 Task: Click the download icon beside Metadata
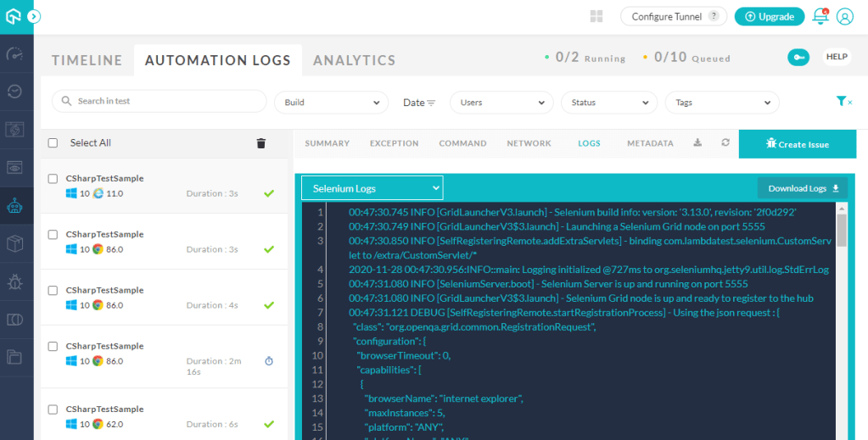point(697,143)
